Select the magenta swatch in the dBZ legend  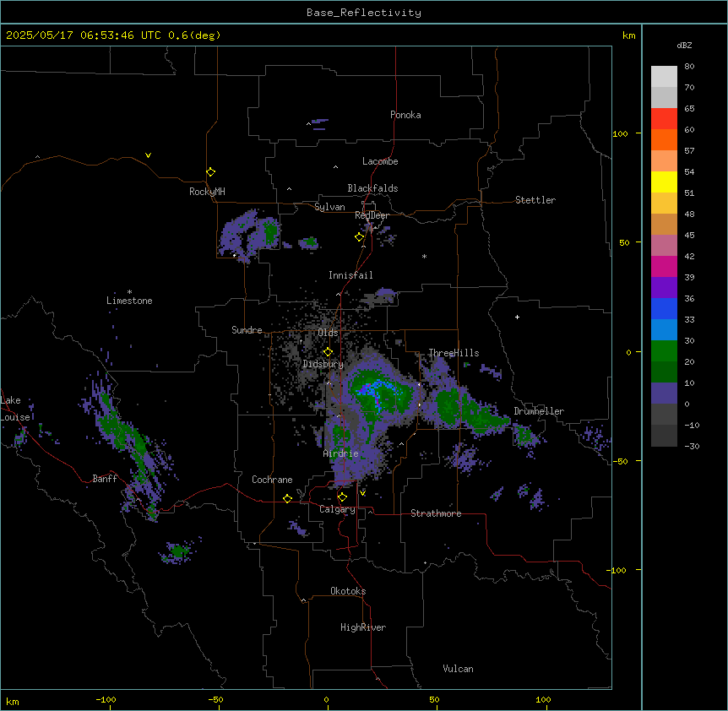[664, 266]
